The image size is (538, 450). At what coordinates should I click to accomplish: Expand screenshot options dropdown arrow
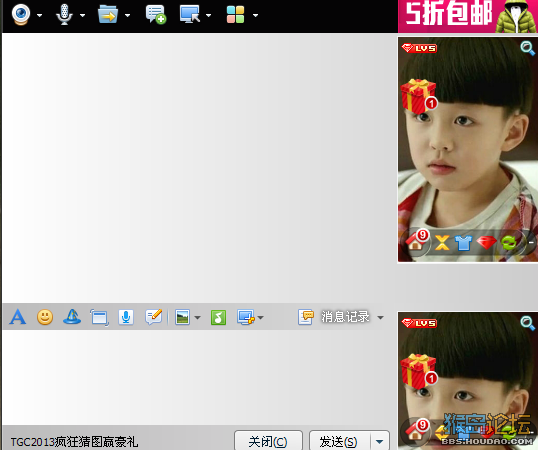[x=260, y=318]
